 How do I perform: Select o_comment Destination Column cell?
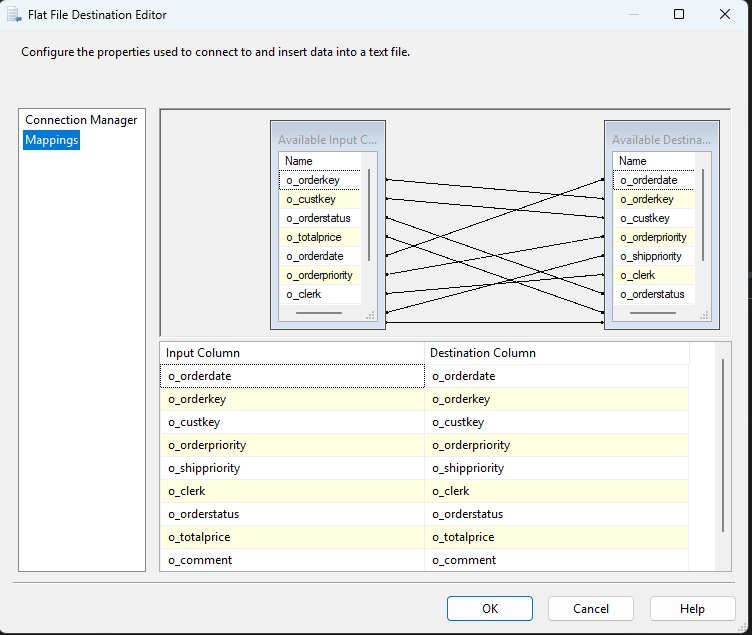pyautogui.click(x=557, y=560)
